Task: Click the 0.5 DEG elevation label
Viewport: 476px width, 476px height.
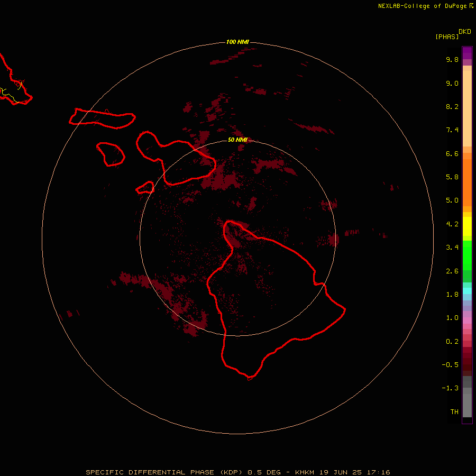Action: coord(264,472)
